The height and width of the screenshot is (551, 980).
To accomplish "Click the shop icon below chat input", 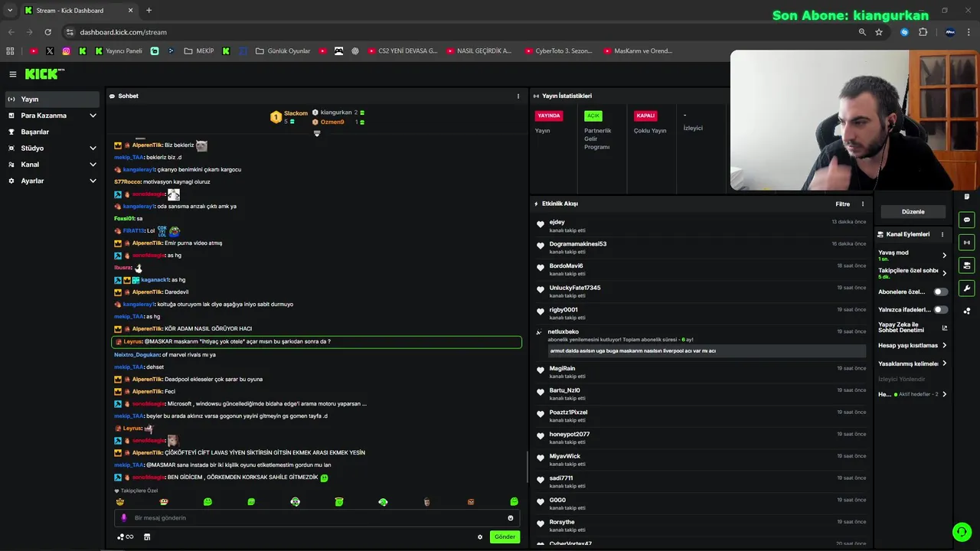I will coord(147,537).
